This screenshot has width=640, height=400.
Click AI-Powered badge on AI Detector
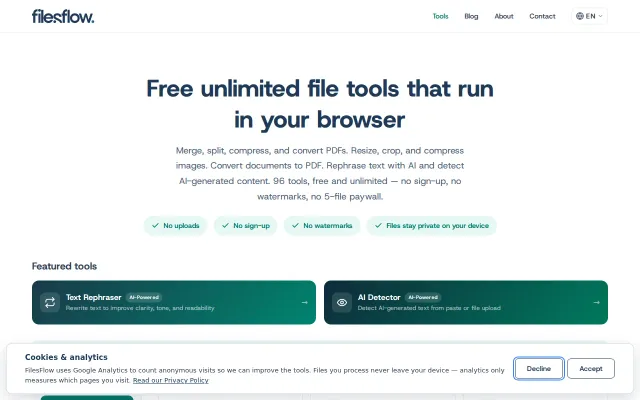pos(423,297)
